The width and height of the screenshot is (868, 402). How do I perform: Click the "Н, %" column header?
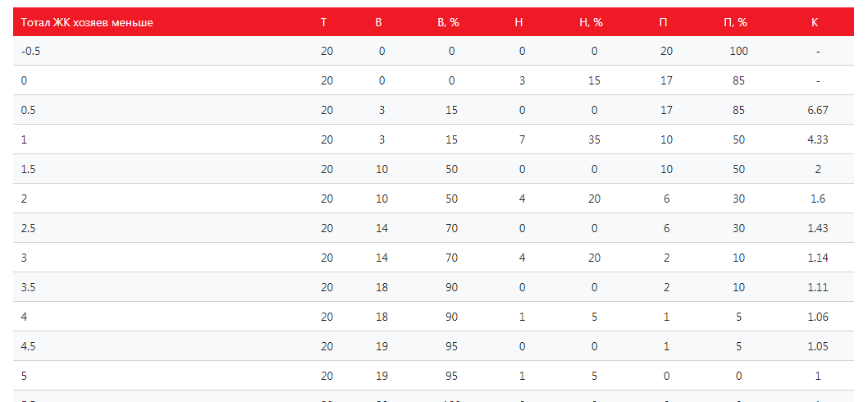click(x=591, y=22)
